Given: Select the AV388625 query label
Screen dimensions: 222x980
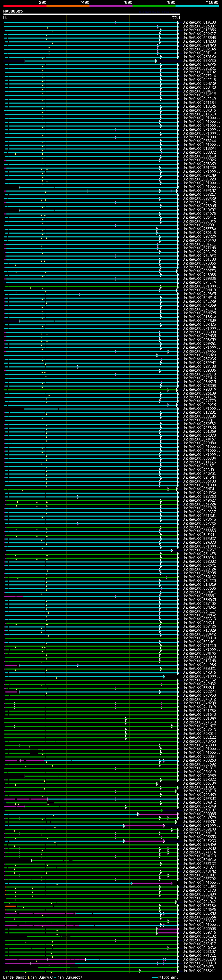Looking at the screenshot, I should click(13, 11).
